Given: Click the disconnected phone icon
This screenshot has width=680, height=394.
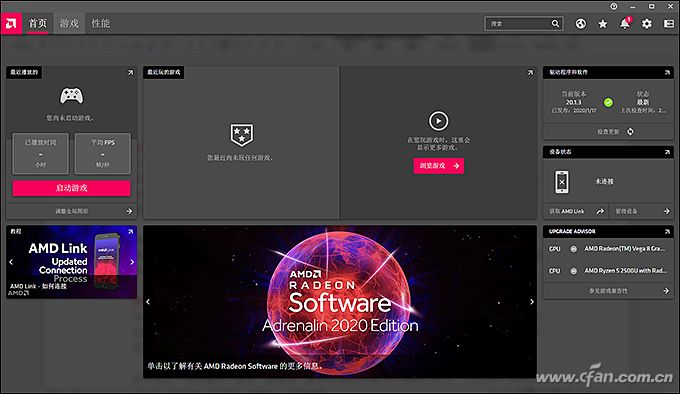Looking at the screenshot, I should 562,182.
